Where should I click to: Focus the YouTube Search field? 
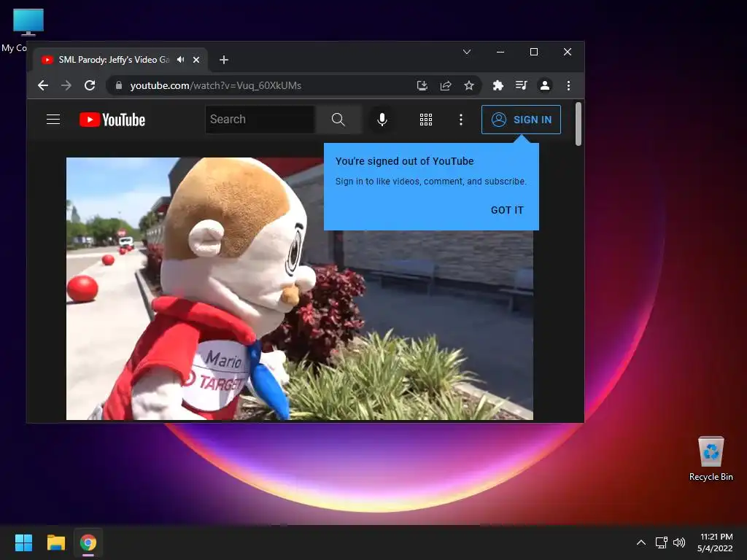click(260, 120)
